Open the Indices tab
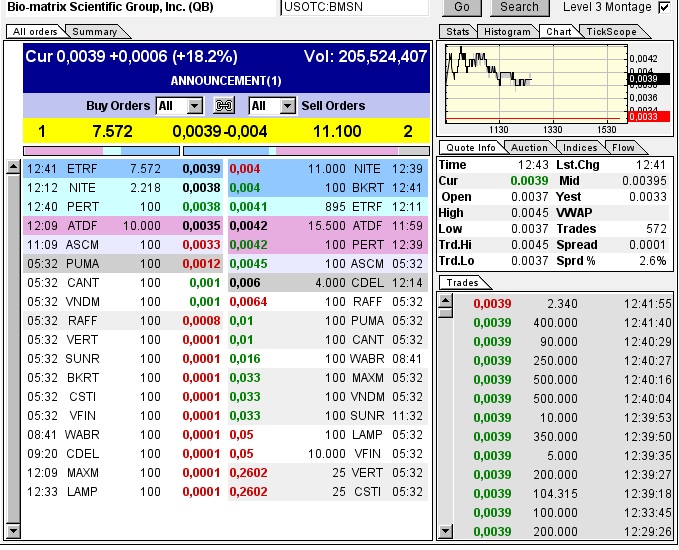Image resolution: width=679 pixels, height=550 pixels. (x=580, y=148)
